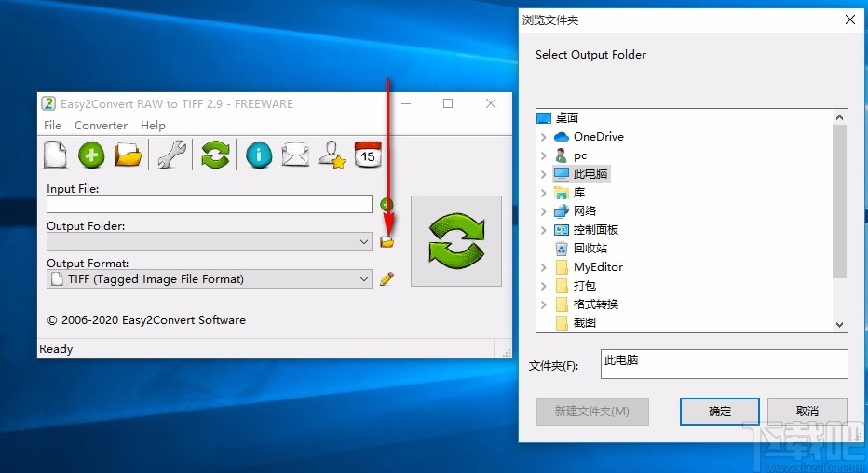Click the Easy2Convert app icon in title bar
The image size is (868, 473).
point(48,103)
